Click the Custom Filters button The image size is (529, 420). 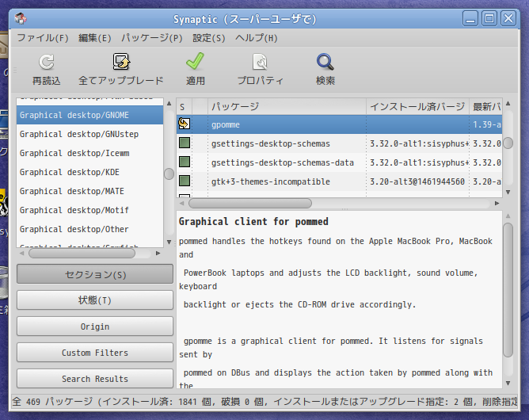click(x=95, y=353)
